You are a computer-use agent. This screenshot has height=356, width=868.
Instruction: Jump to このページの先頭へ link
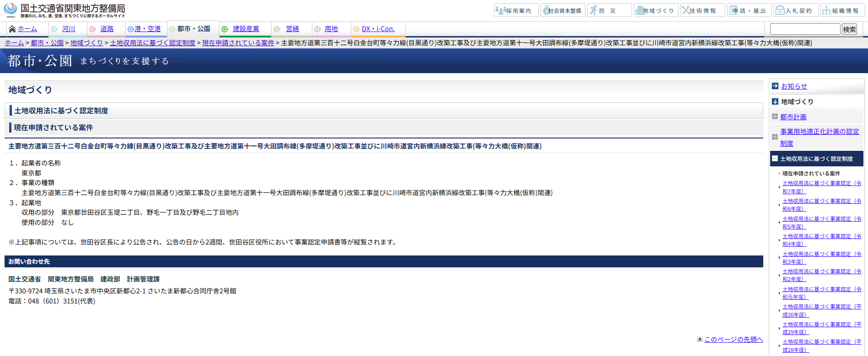pos(733,339)
